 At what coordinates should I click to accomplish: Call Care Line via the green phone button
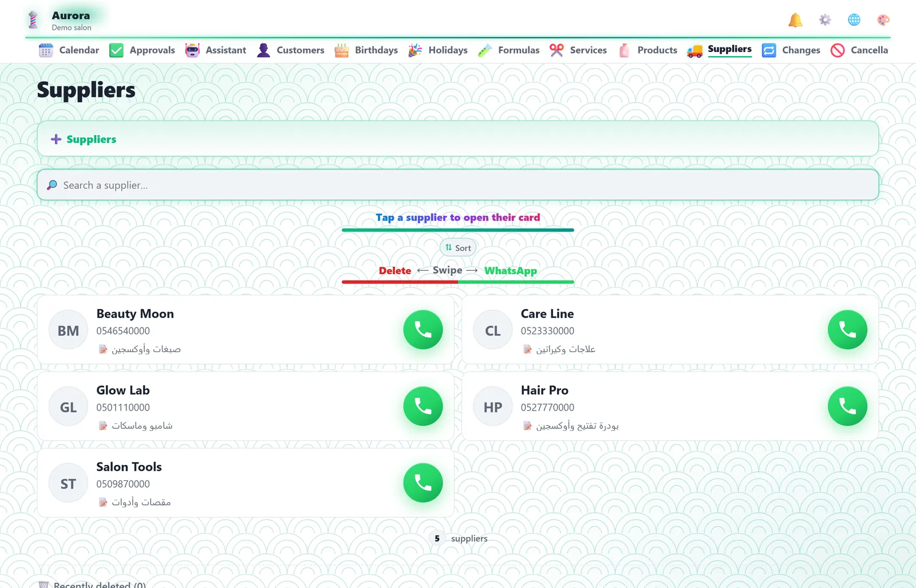(847, 330)
